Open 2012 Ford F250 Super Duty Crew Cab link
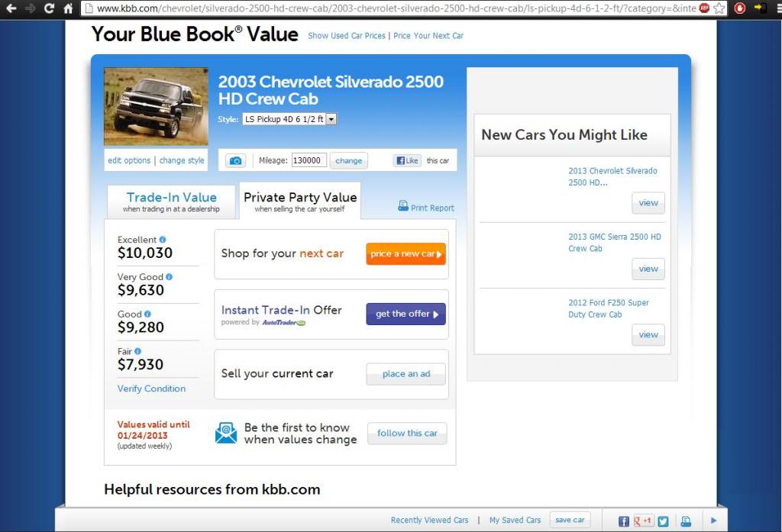This screenshot has width=782, height=532. tap(609, 308)
